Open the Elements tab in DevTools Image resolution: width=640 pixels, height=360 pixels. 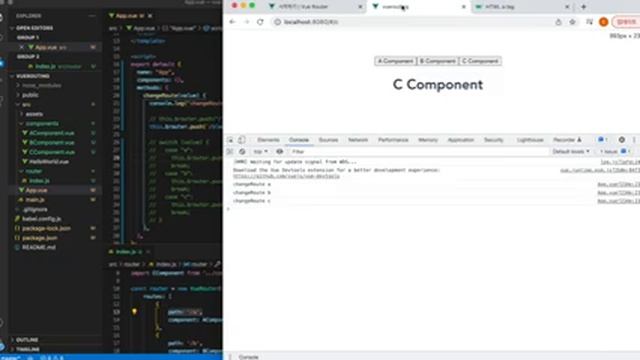coord(268,140)
